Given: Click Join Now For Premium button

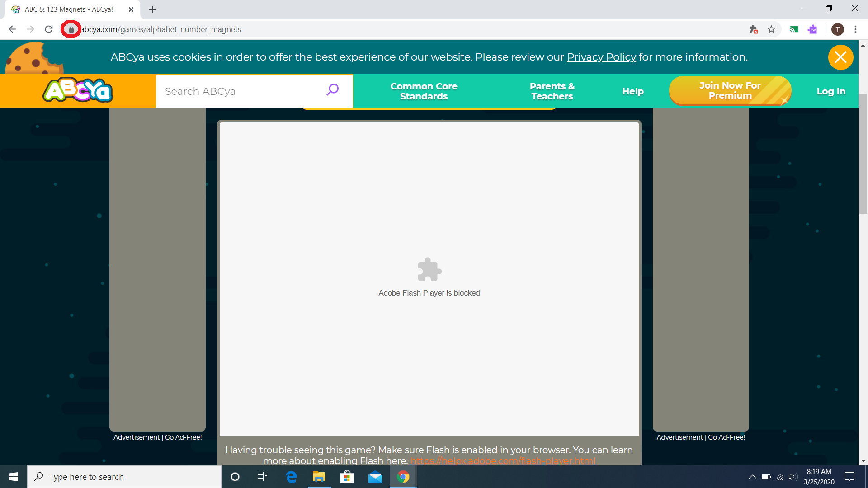Looking at the screenshot, I should pos(730,91).
